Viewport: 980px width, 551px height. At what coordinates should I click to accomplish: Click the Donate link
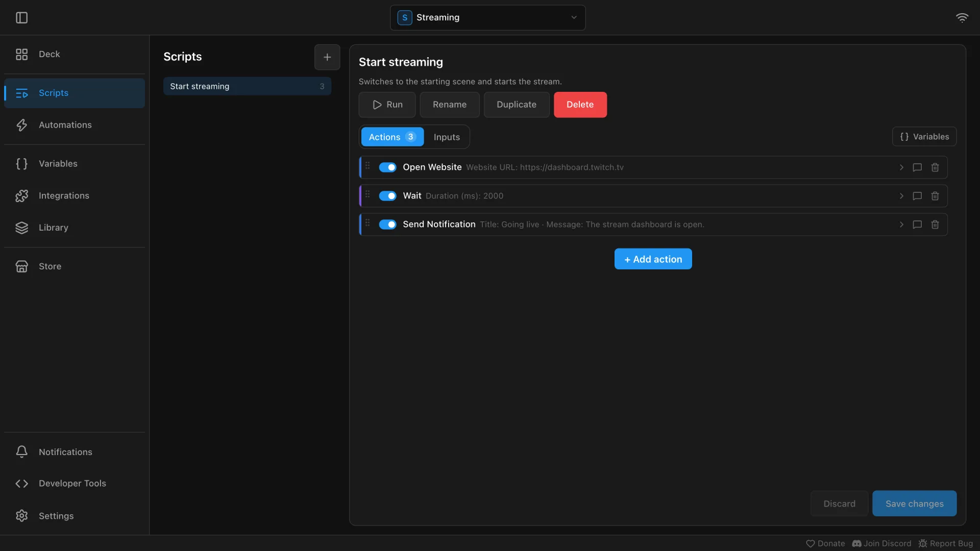click(x=825, y=543)
